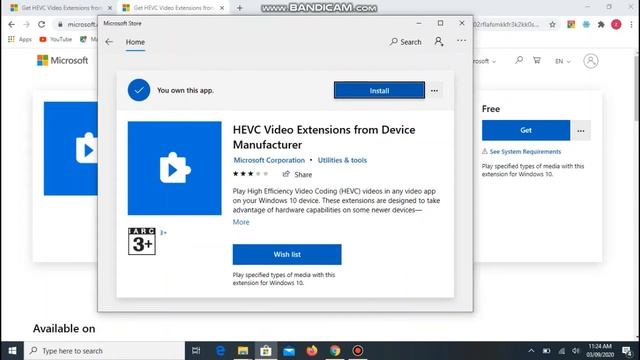Screen dimensions: 640x360
Task: Open volume control in system tray
Action: (576, 351)
